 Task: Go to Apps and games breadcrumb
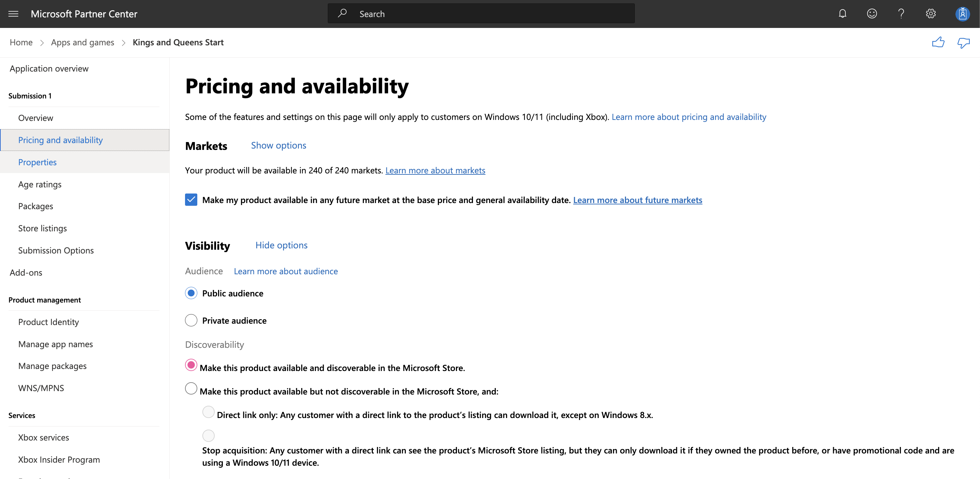click(x=82, y=42)
